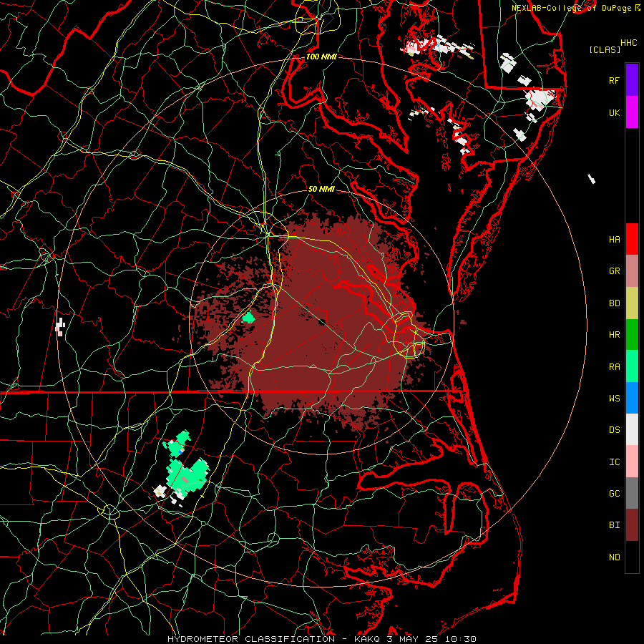
Task: Click the Hydrometeor Classification KAKQ title caption
Action: pyautogui.click(x=322, y=639)
